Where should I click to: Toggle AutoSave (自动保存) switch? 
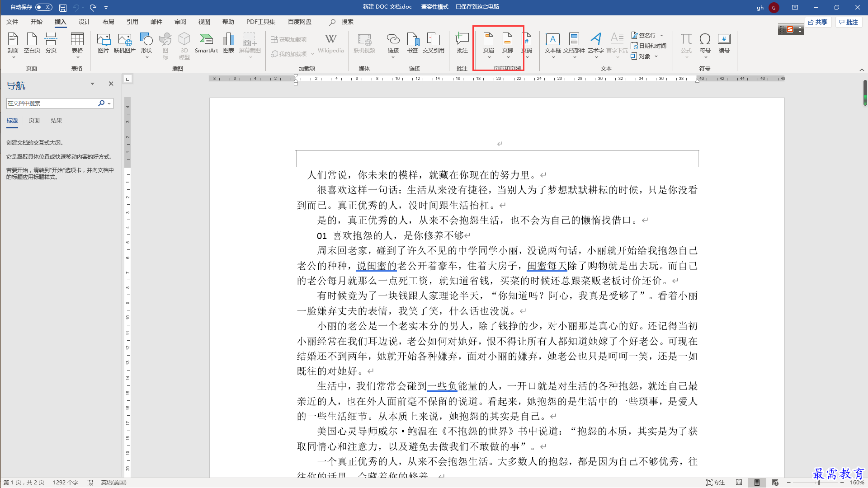tap(44, 7)
